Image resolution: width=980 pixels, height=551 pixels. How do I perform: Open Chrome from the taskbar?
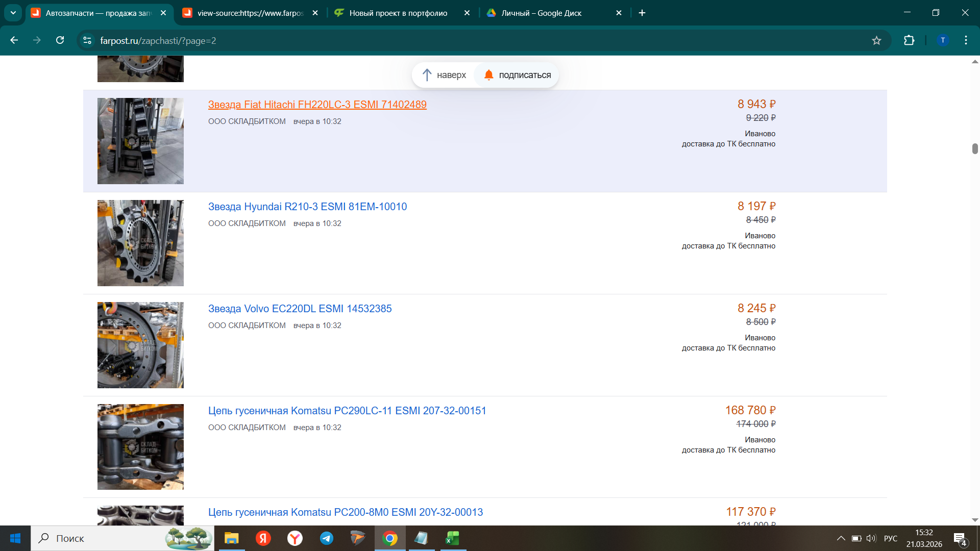coord(390,538)
